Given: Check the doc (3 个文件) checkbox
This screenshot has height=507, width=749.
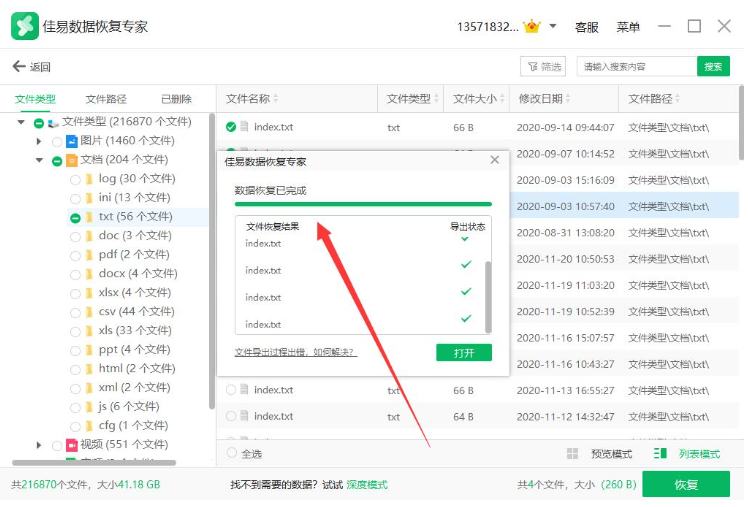Looking at the screenshot, I should click(x=75, y=237).
